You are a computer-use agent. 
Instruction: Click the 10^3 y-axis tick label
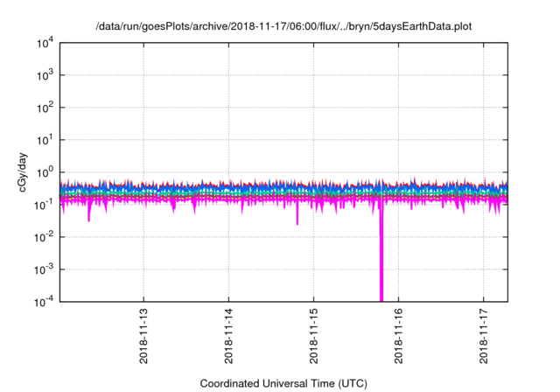point(45,75)
